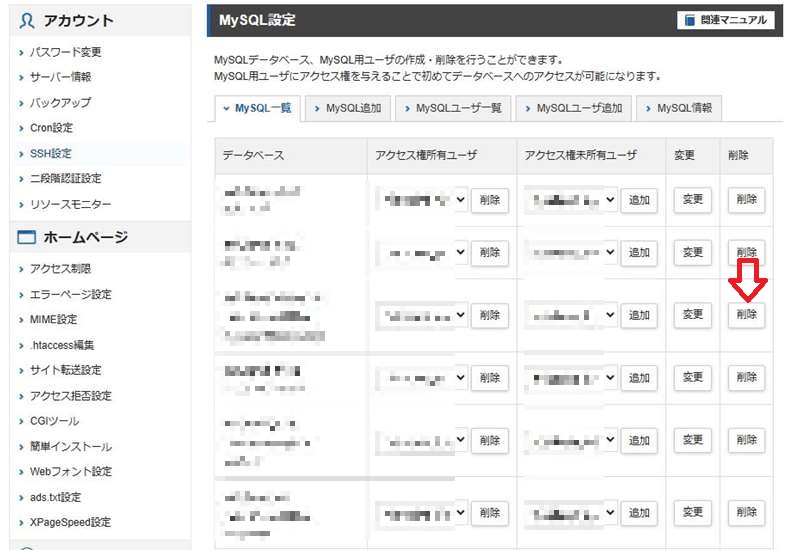Open ads.txt設定
Screen dimensions: 800x550
pos(55,497)
